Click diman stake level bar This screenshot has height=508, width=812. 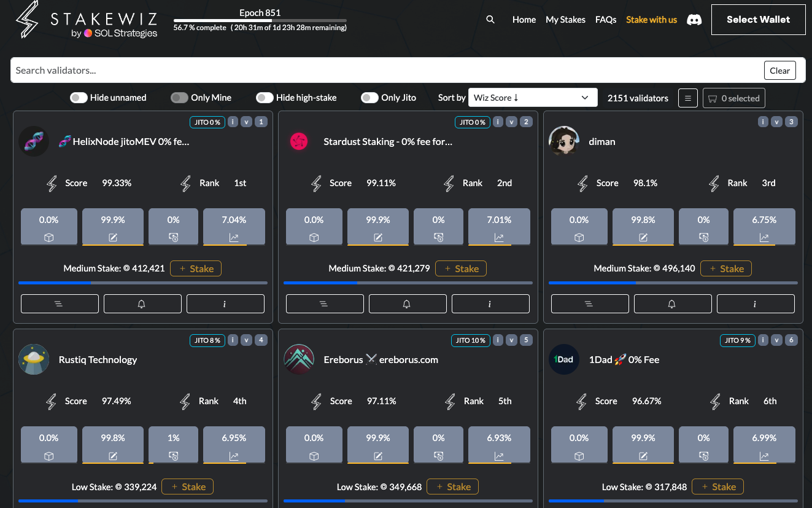[673, 283]
